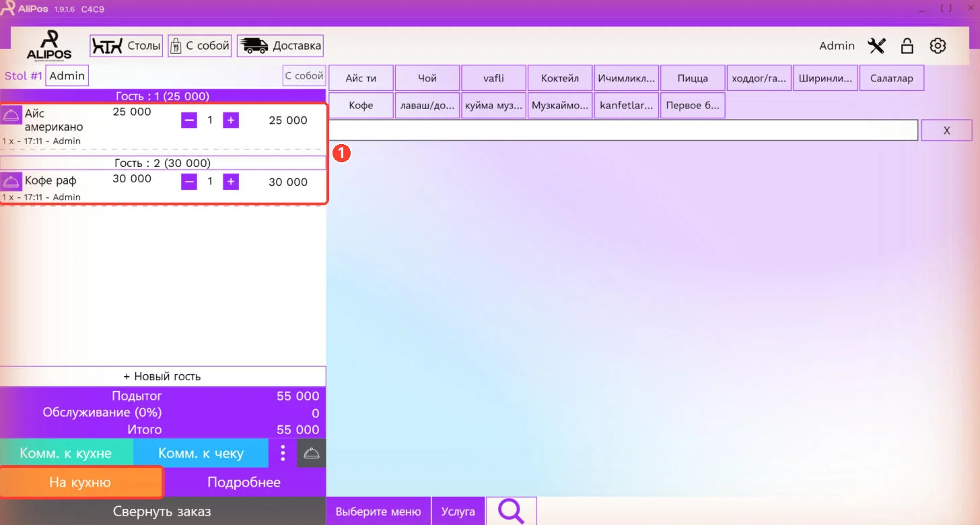Add a guest with + Новый гость
Viewport: 980px width, 525px height.
pos(162,376)
